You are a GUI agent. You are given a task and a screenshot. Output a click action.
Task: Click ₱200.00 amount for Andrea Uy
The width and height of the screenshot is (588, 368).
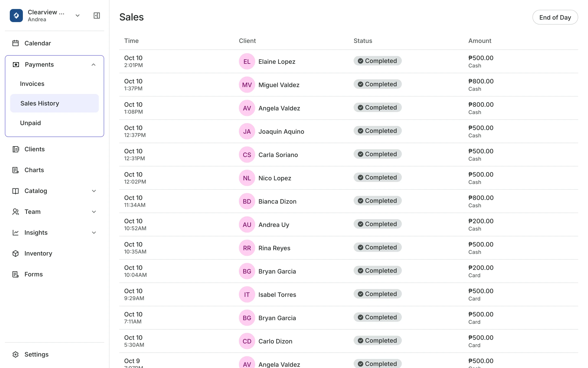tap(481, 221)
